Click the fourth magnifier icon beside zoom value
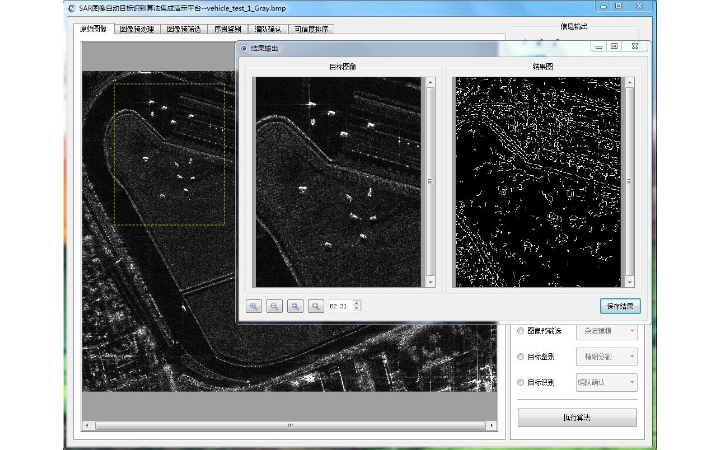 tap(315, 306)
